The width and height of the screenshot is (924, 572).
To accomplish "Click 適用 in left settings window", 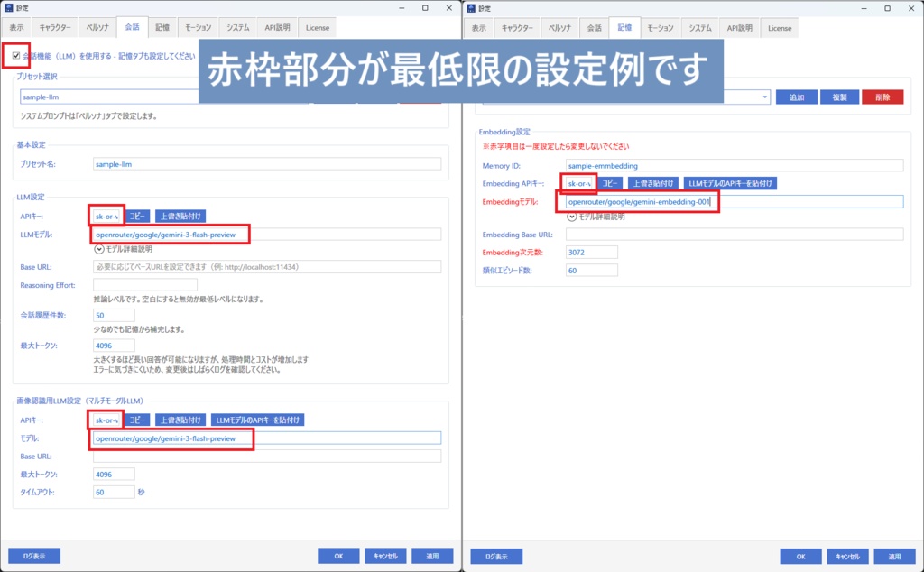I will pyautogui.click(x=432, y=556).
